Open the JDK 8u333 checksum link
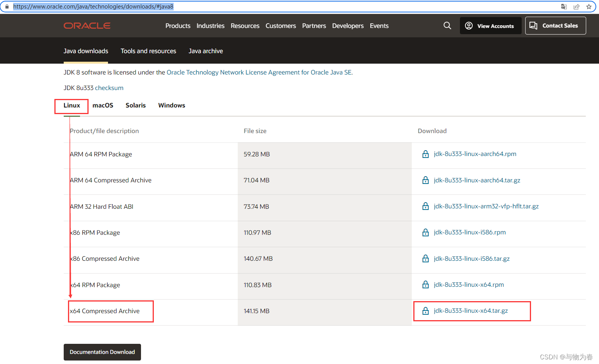The width and height of the screenshot is (599, 364). tap(109, 88)
